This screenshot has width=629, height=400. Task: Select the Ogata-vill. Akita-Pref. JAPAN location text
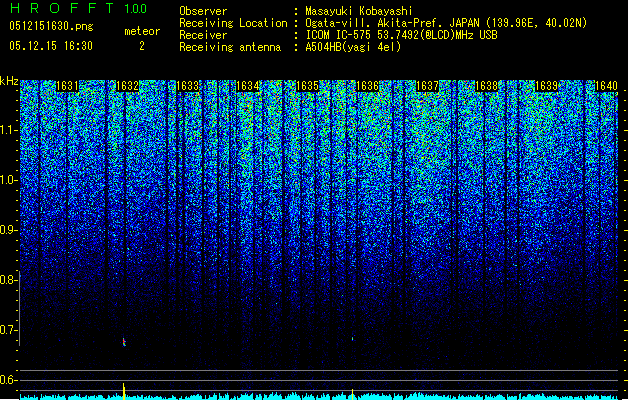click(x=446, y=23)
